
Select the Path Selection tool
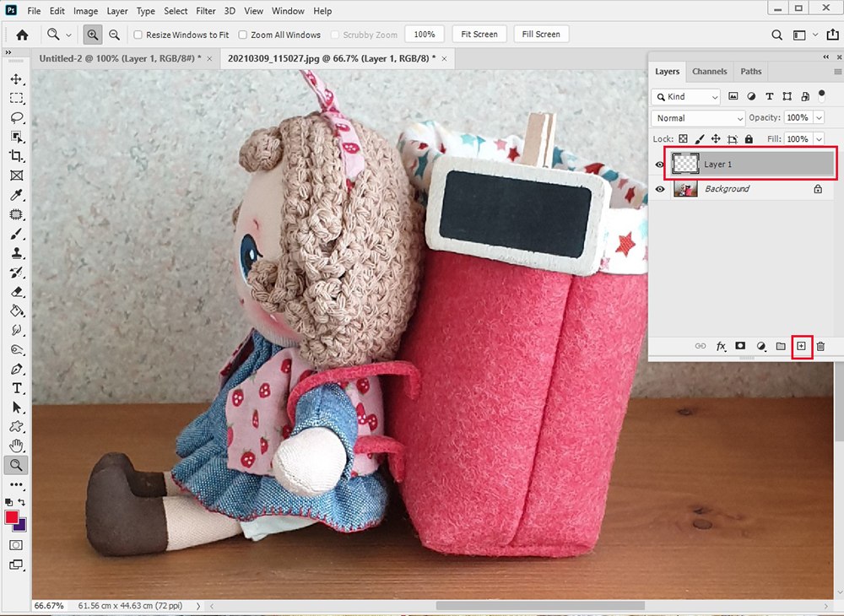16,408
